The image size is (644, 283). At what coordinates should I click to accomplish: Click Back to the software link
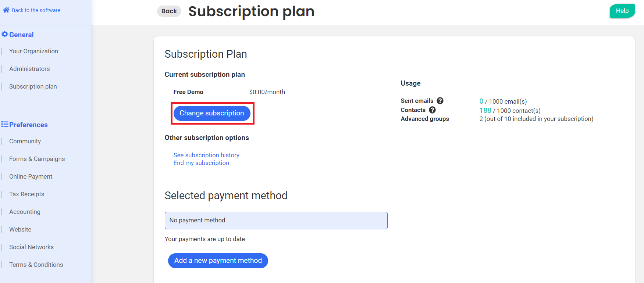click(36, 10)
